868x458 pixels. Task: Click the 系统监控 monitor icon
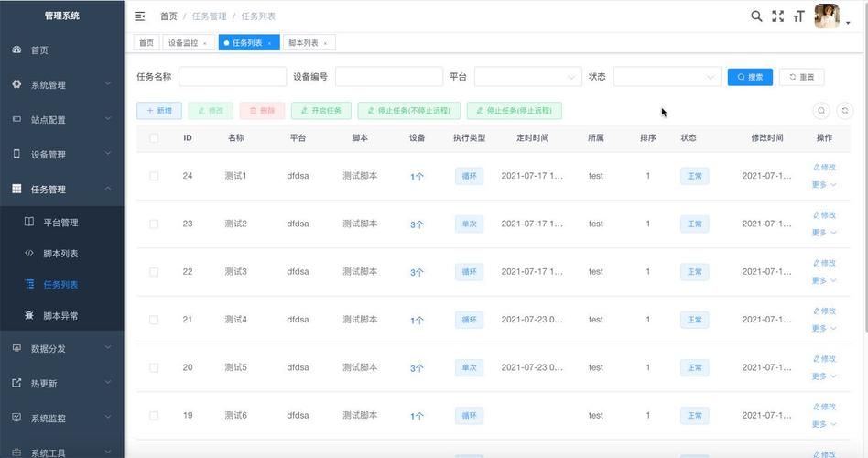pos(16,418)
